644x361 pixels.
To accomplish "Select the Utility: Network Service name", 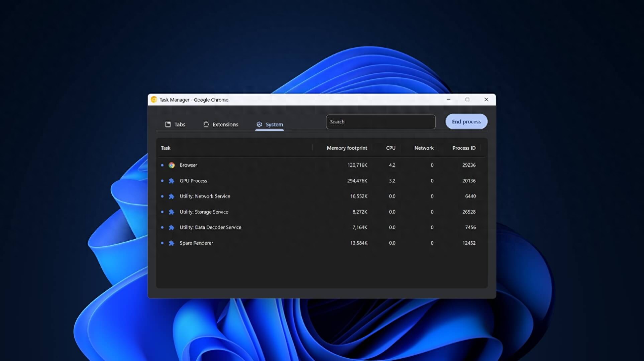I will coord(205,196).
